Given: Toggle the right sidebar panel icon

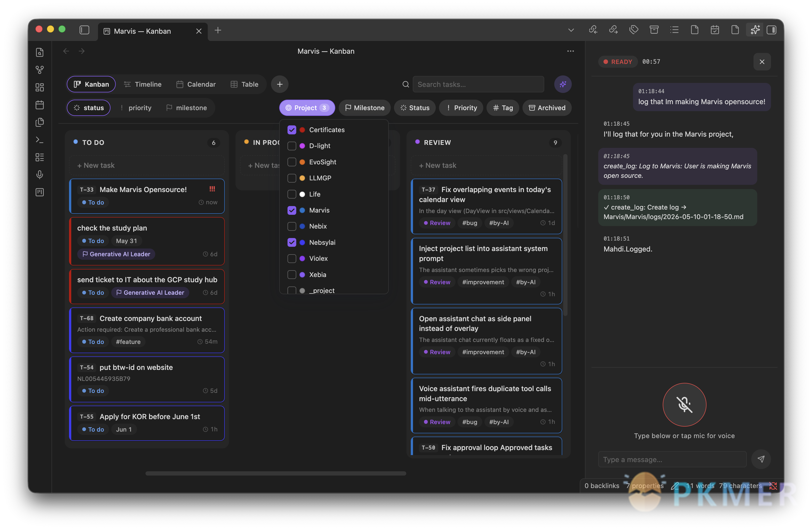Looking at the screenshot, I should [771, 30].
